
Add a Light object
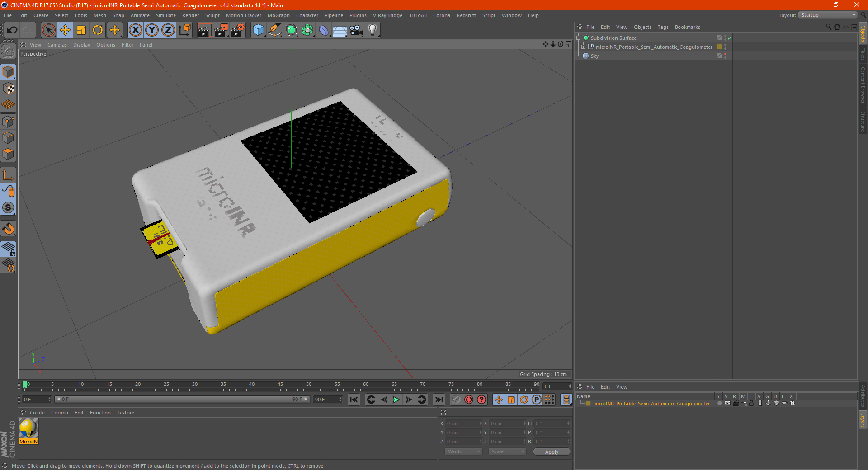coord(372,30)
